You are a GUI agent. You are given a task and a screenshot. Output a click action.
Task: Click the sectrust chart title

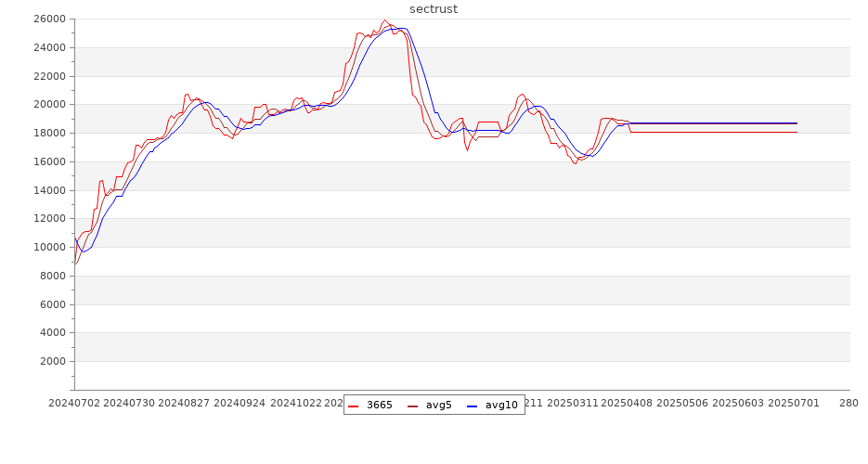click(434, 9)
